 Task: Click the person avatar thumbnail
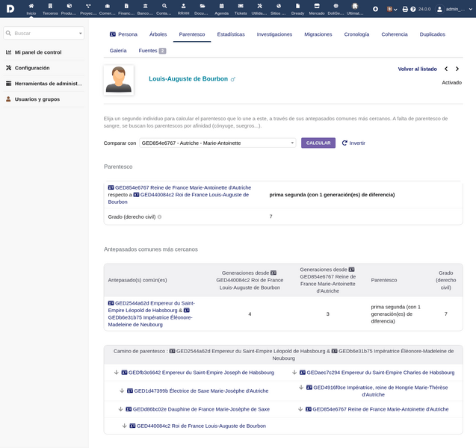point(119,80)
